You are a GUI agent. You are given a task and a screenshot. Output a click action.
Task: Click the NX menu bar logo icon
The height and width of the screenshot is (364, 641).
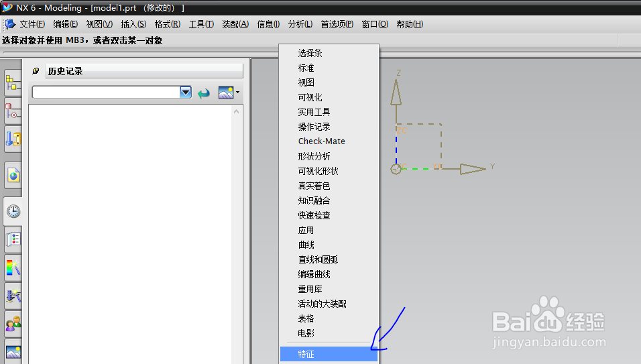(10, 25)
